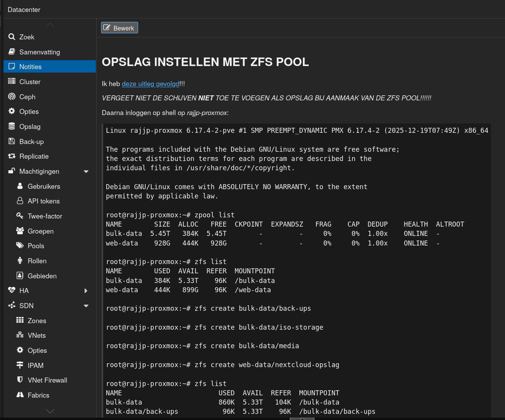The image size is (505, 420).
Task: Click the IPAM signpost icon
Action: [x=20, y=365]
